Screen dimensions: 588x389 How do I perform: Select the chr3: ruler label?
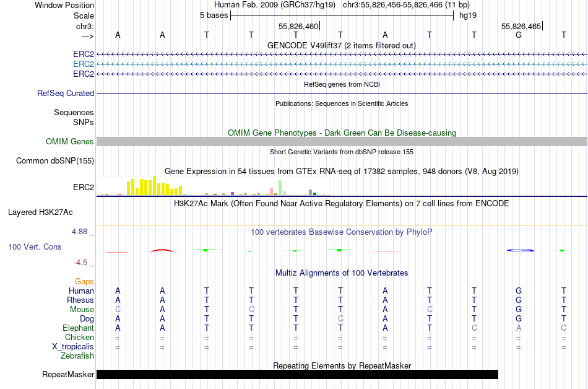tap(85, 26)
